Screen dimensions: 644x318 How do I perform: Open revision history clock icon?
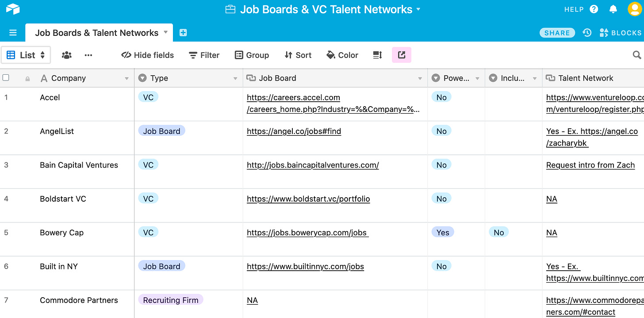(587, 33)
